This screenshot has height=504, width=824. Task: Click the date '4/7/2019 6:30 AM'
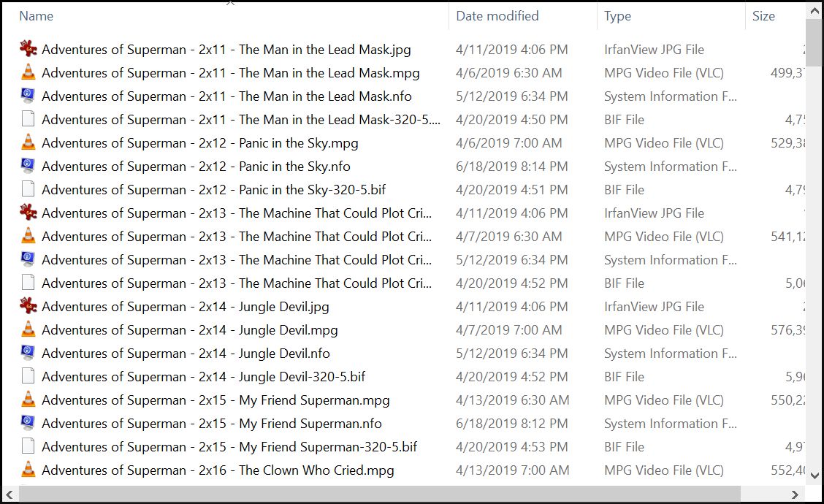(508, 237)
